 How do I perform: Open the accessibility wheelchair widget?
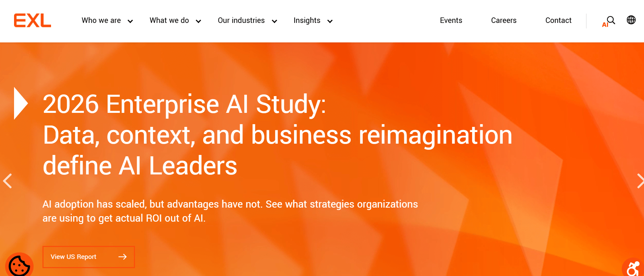633,267
